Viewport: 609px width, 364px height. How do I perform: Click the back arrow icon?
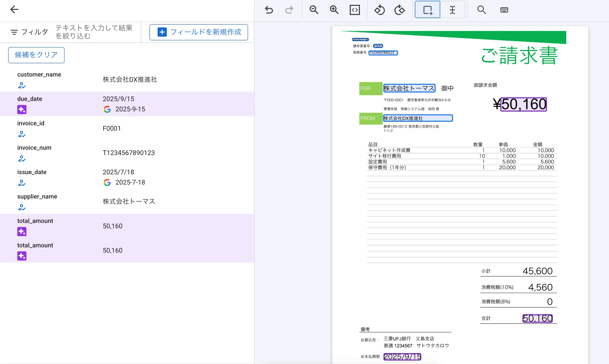14,10
